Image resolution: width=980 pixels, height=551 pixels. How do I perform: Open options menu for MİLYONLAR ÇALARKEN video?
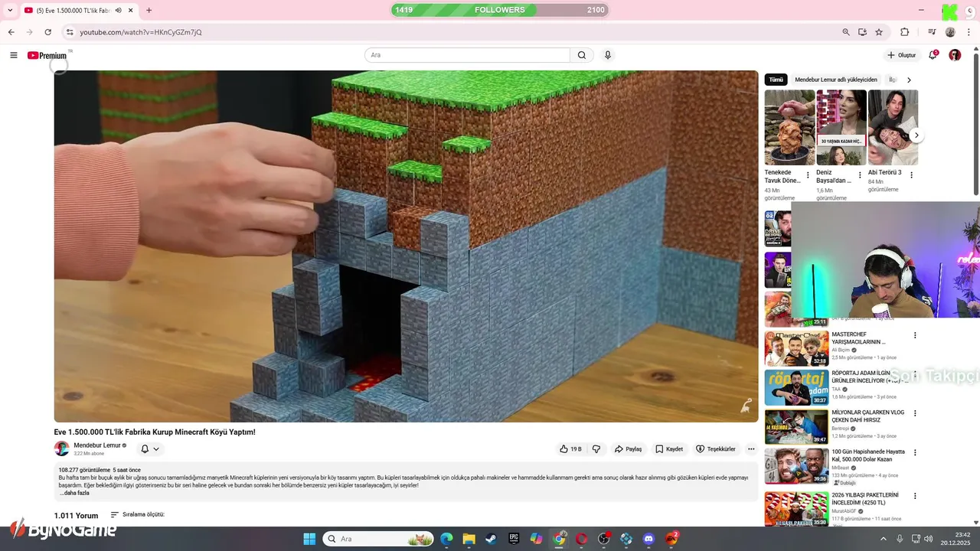pyautogui.click(x=915, y=413)
